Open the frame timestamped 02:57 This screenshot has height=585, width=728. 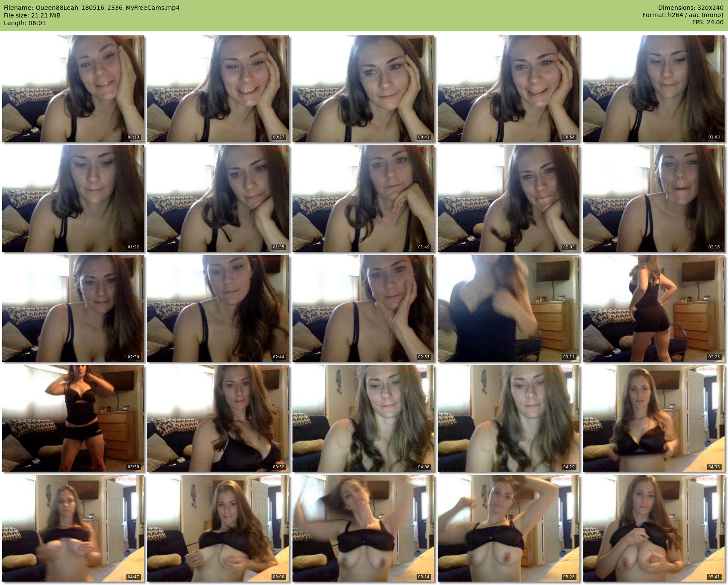(x=363, y=308)
